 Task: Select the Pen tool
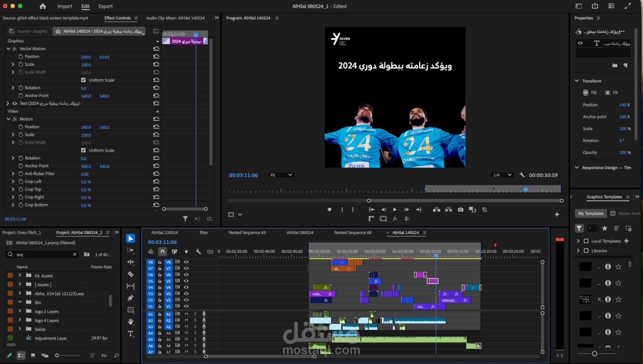131,298
